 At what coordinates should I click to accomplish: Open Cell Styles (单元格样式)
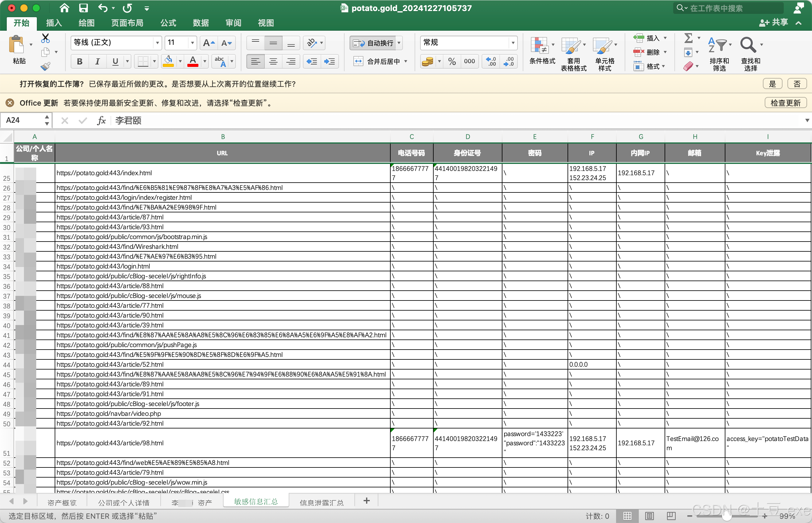605,54
